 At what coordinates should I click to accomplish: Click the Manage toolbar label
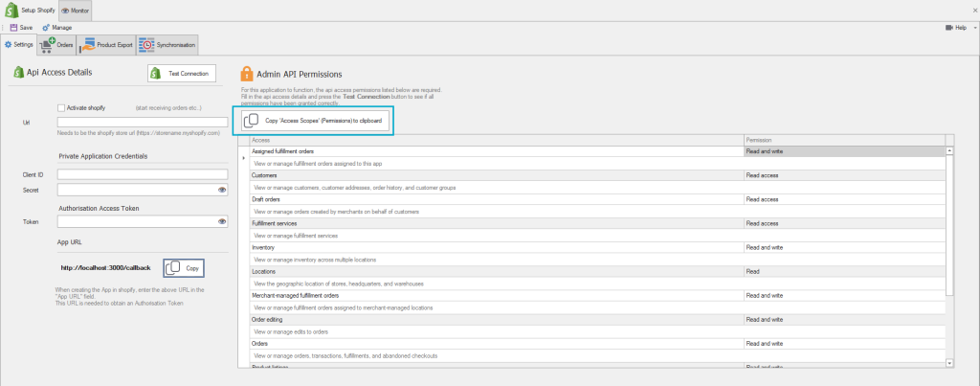tap(62, 28)
